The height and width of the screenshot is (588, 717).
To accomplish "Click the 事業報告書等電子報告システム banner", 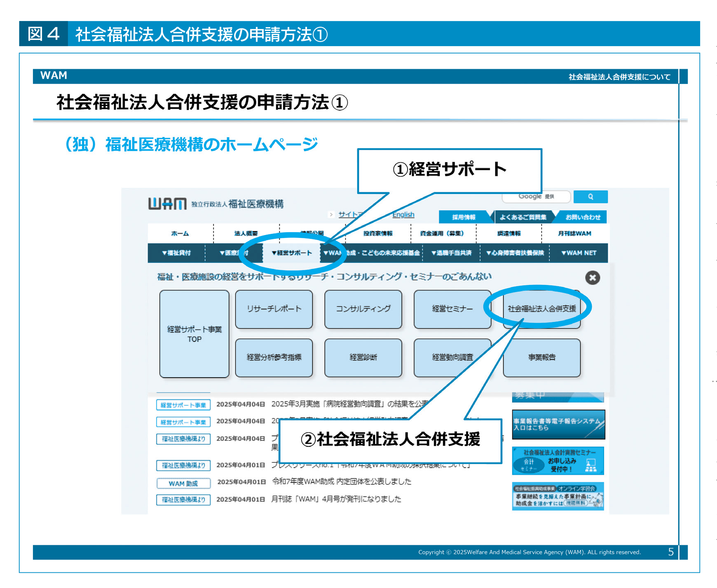I will pos(558,425).
